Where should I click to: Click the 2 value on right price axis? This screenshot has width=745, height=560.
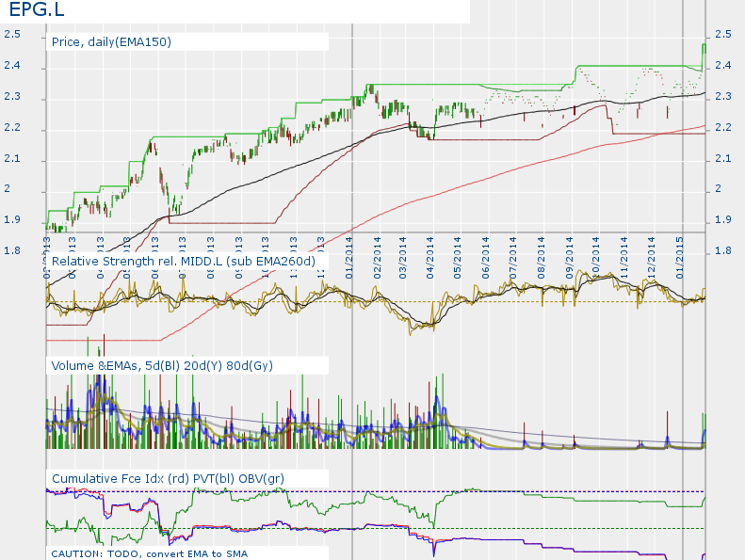tap(719, 189)
